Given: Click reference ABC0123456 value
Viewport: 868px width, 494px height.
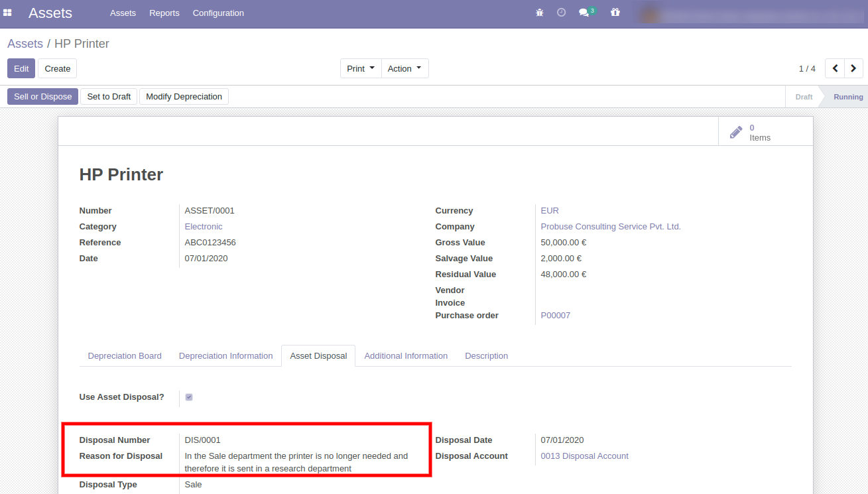Looking at the screenshot, I should click(x=210, y=243).
